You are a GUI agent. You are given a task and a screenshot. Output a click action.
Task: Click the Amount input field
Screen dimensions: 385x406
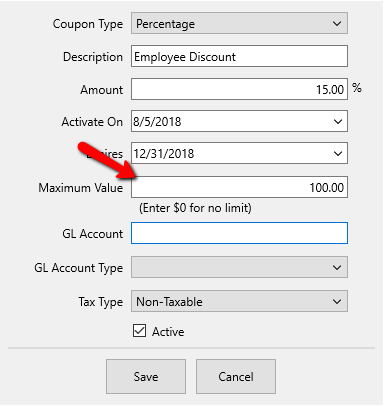239,89
